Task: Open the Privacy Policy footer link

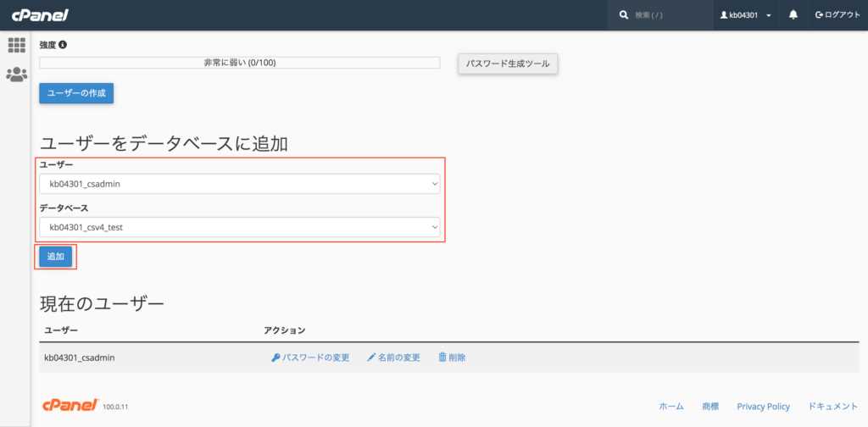Action: 763,407
